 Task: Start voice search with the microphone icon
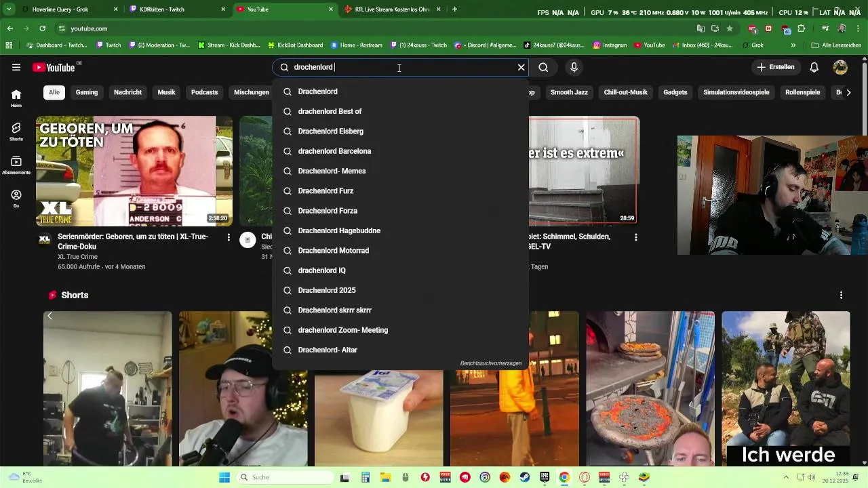(574, 67)
